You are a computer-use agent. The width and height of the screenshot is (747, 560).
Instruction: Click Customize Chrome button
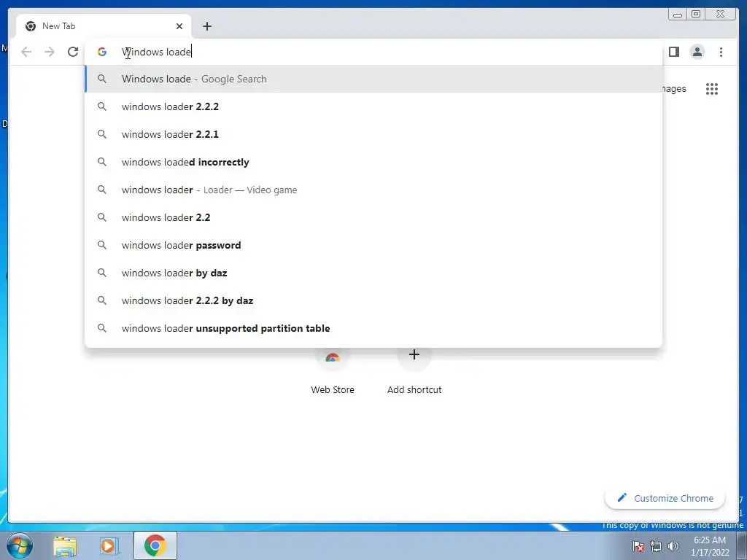pyautogui.click(x=665, y=498)
